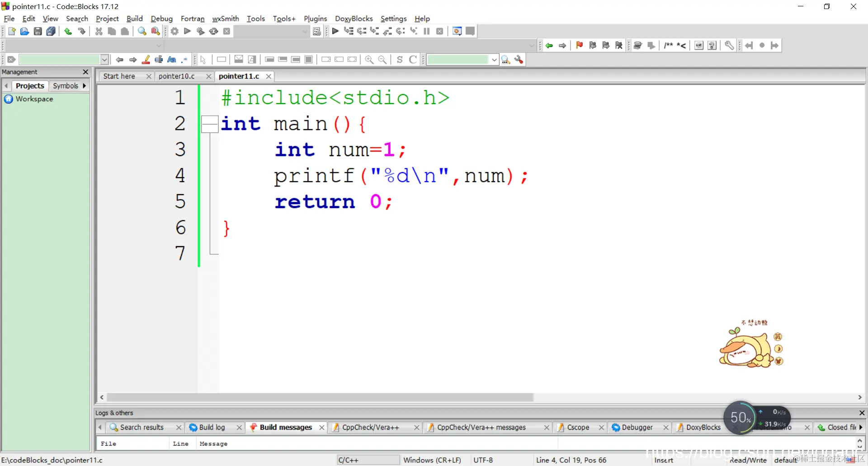
Task: Click the search options wrench icon
Action: coord(519,59)
